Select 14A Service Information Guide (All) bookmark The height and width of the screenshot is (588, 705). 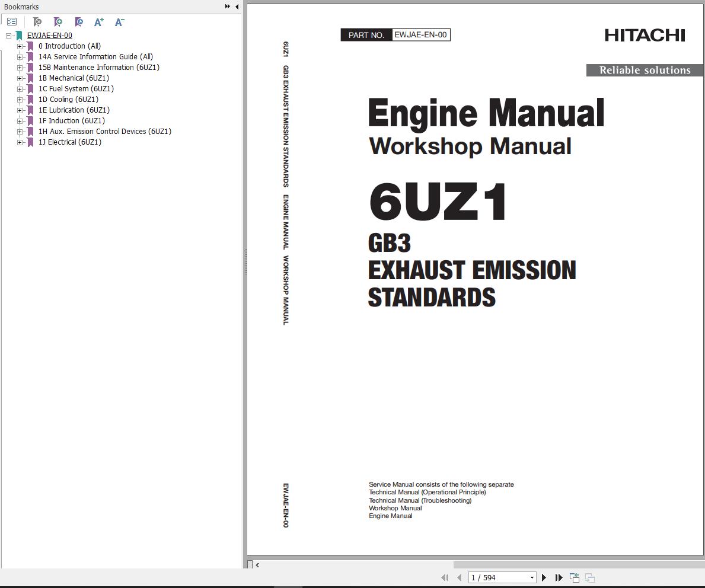click(96, 57)
